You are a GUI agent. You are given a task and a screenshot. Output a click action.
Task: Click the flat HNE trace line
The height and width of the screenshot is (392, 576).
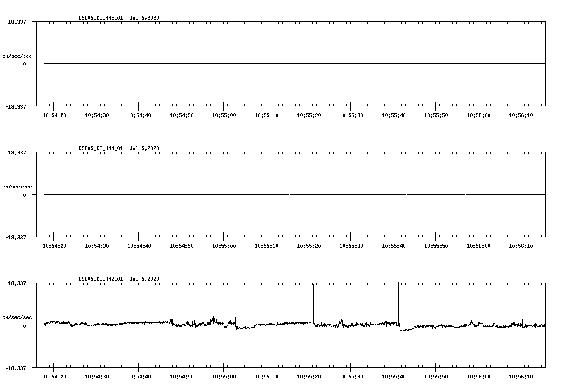coord(294,64)
